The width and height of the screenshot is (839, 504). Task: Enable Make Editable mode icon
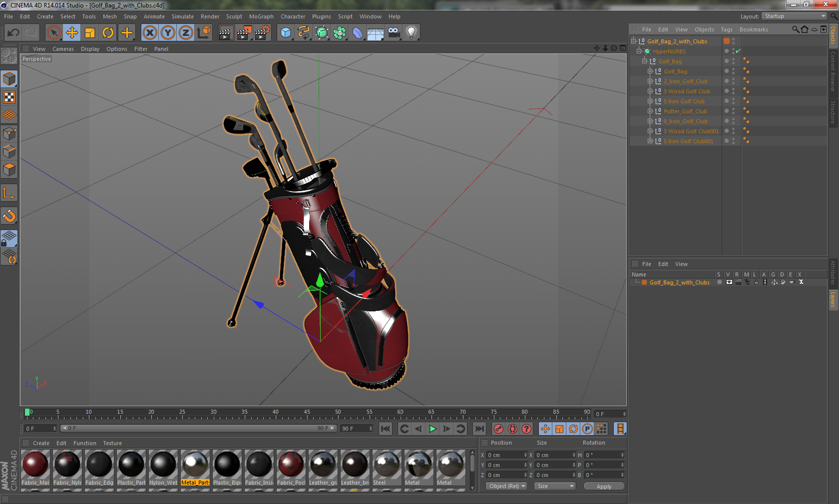[x=9, y=55]
